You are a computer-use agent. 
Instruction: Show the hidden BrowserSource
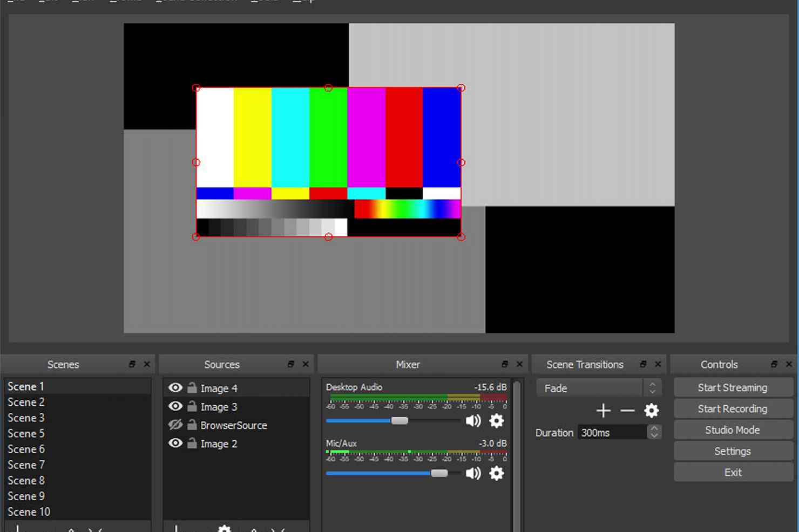click(x=175, y=425)
